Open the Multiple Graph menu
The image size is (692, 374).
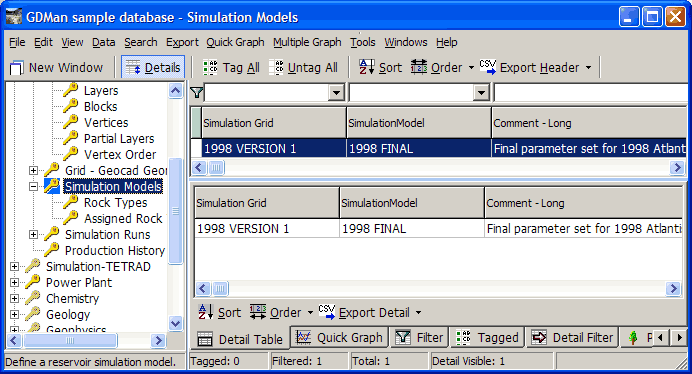pos(307,42)
